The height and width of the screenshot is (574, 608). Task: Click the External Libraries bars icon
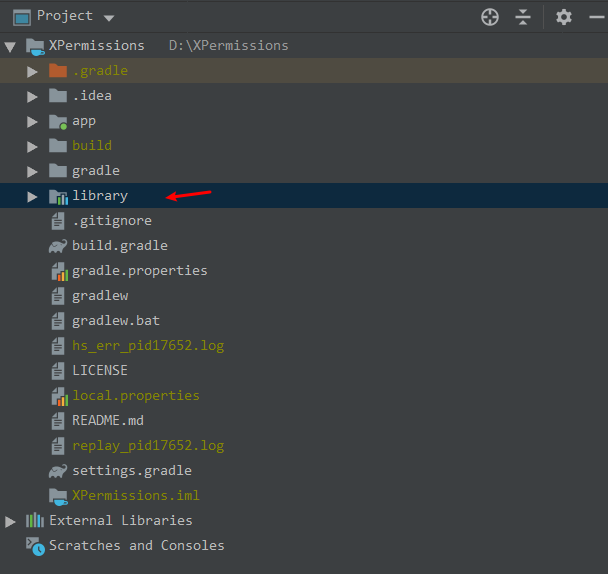35,520
